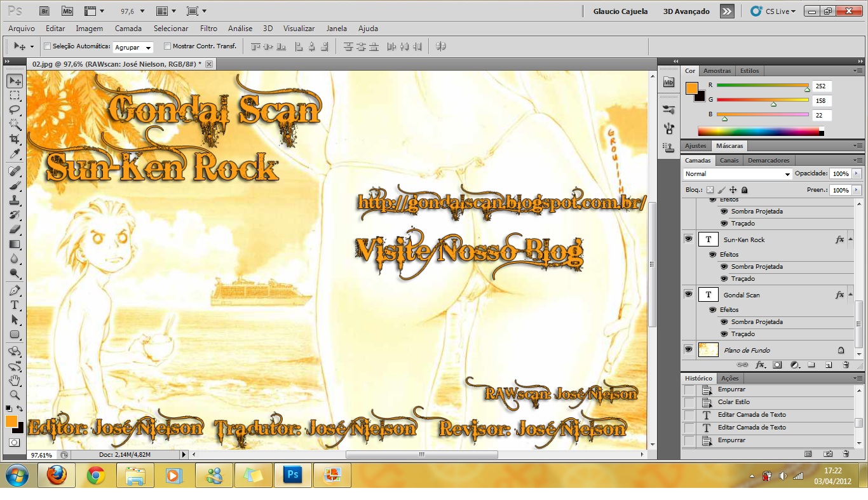Image resolution: width=868 pixels, height=500 pixels.
Task: Hide the Plano de Fundo layer
Action: [x=688, y=350]
